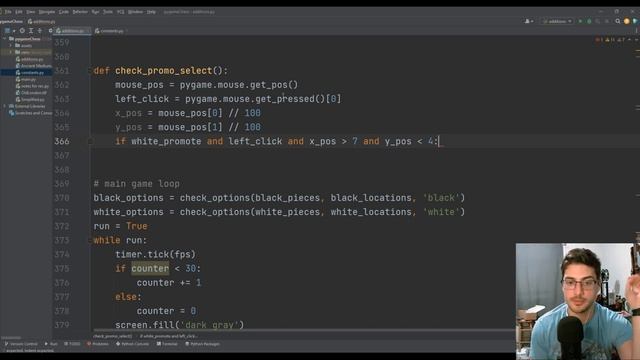Click the function name check_promo_select in code

point(164,71)
